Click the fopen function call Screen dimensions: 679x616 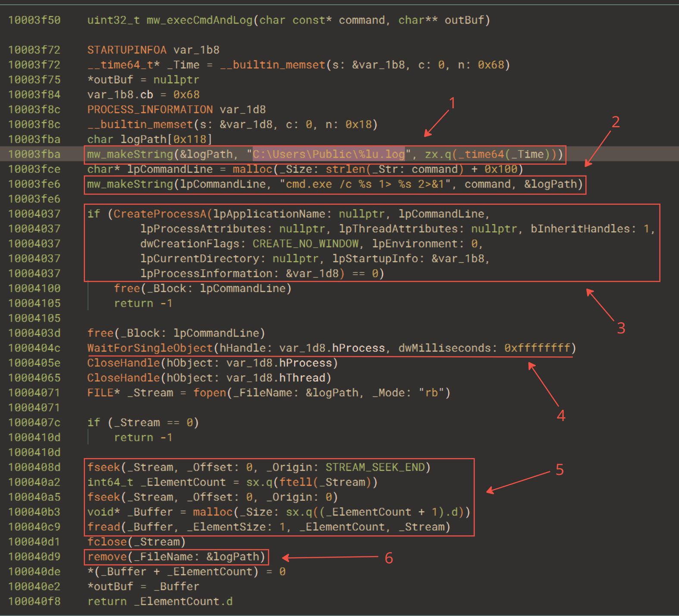pyautogui.click(x=210, y=393)
